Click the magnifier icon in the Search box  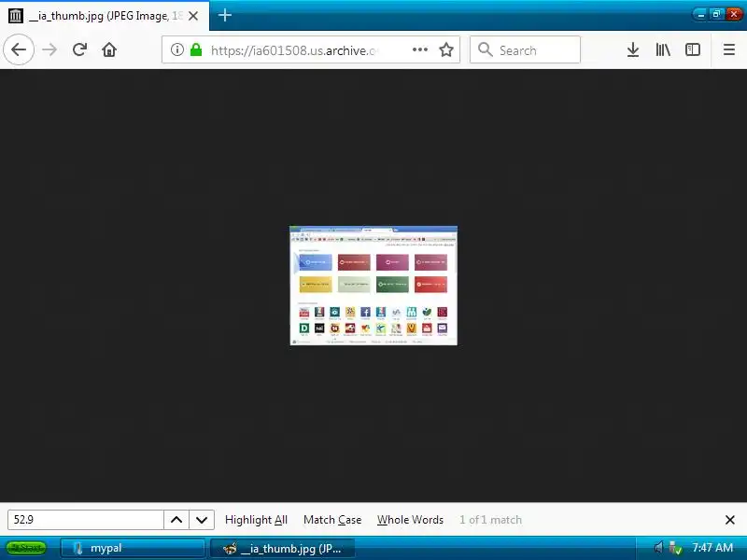[x=485, y=49]
